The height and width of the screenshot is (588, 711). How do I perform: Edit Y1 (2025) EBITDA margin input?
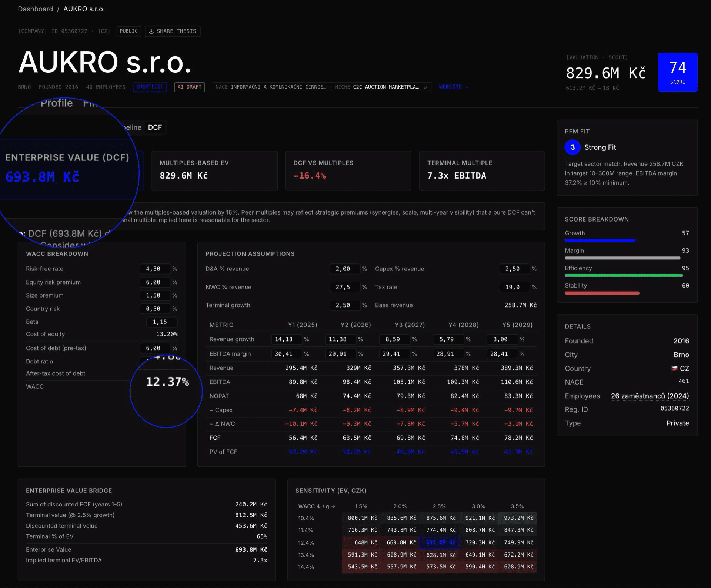coord(287,354)
